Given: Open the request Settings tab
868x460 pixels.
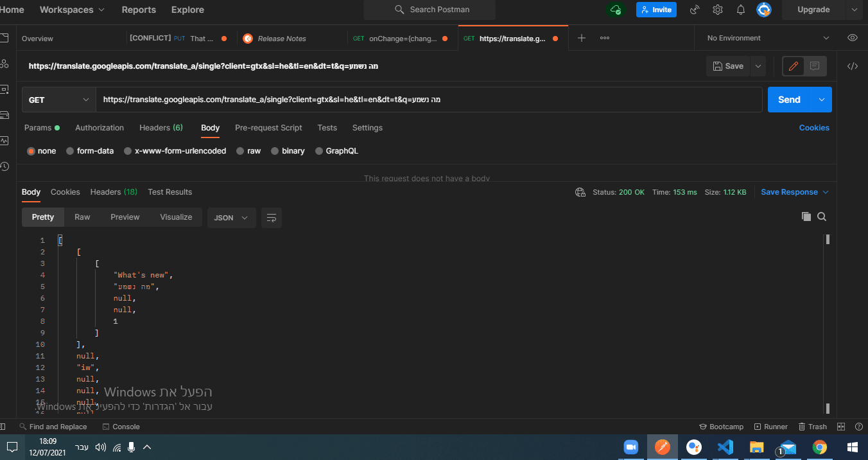Looking at the screenshot, I should click(x=367, y=128).
